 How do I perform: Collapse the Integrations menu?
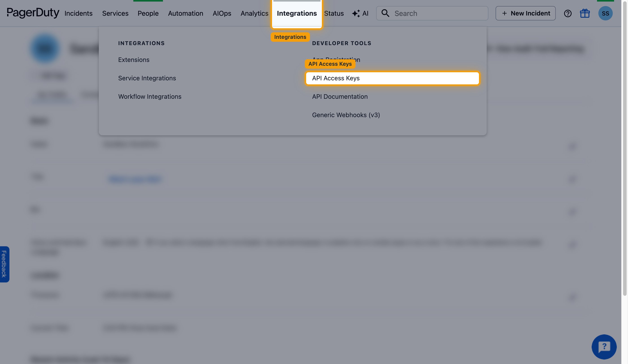click(x=297, y=13)
